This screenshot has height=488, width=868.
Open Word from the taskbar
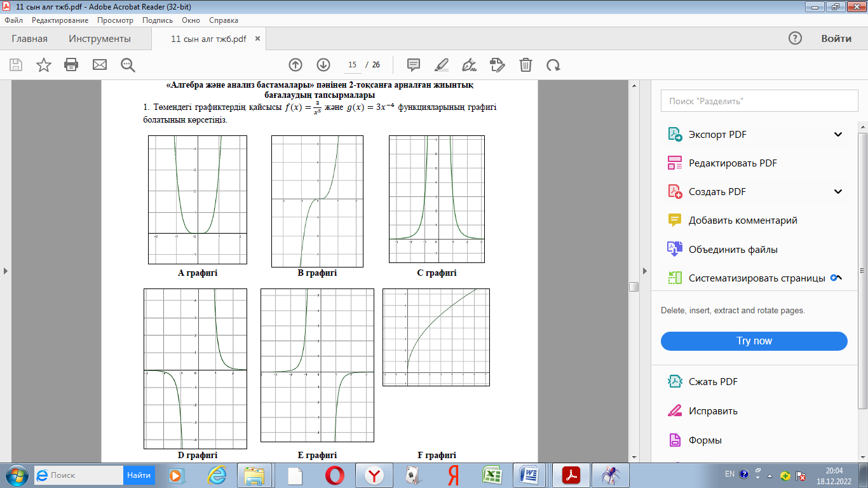tap(531, 475)
